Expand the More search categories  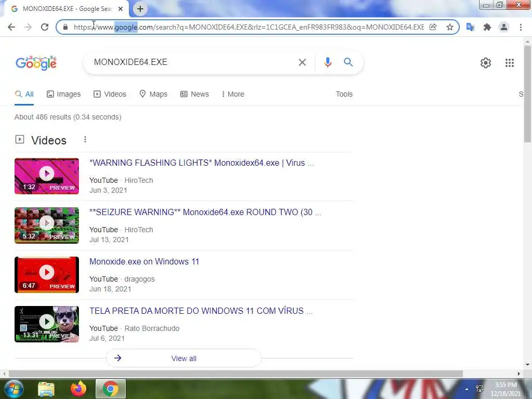pos(233,95)
